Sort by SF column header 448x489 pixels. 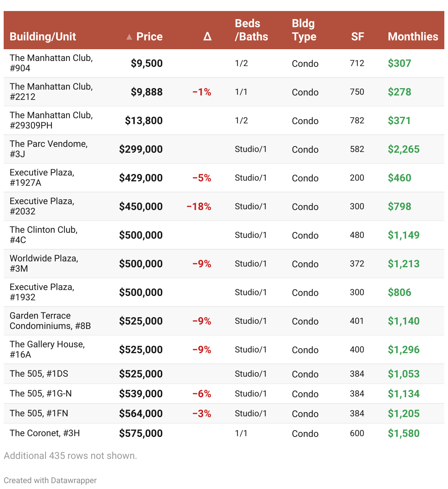point(357,37)
